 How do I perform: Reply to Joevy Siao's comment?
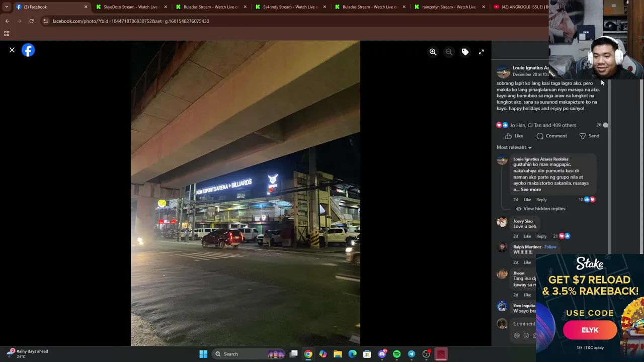point(541,236)
